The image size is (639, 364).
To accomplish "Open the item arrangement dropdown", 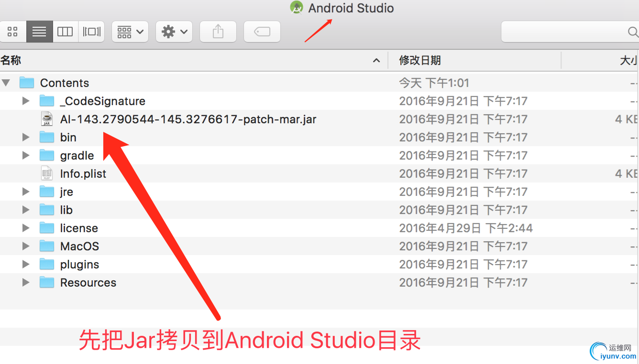I will tap(130, 32).
